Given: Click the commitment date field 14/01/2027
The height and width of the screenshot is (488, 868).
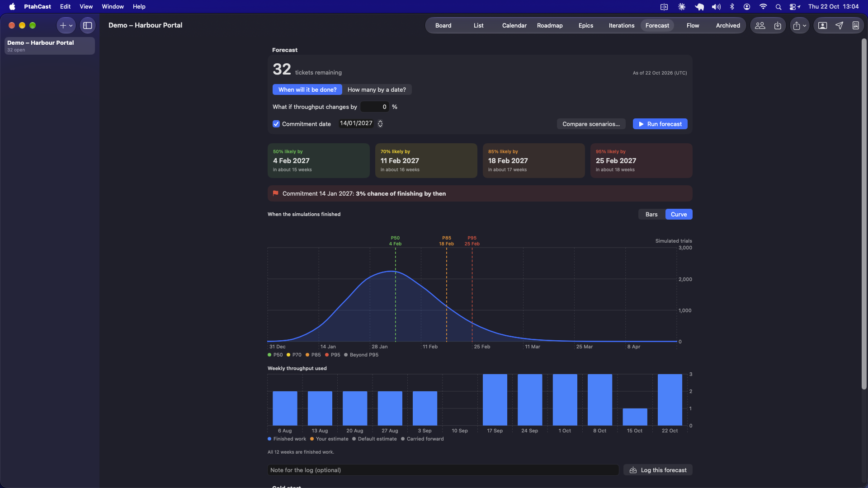Looking at the screenshot, I should pos(356,124).
